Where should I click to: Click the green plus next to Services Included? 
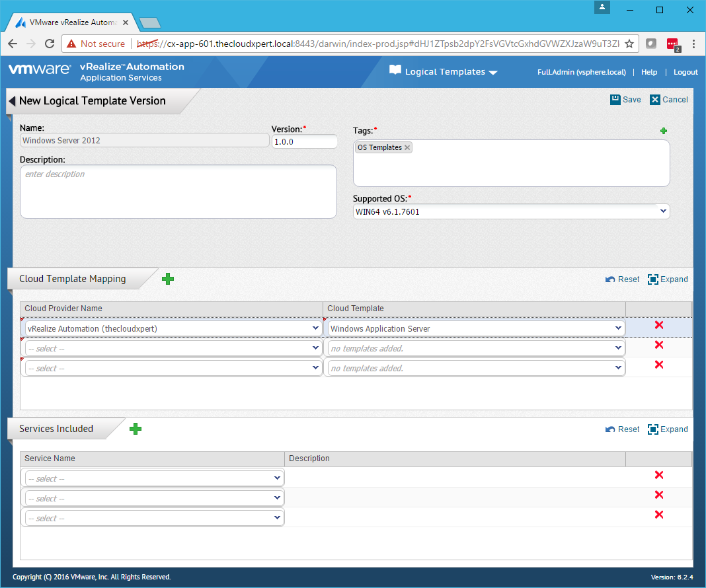(x=136, y=429)
